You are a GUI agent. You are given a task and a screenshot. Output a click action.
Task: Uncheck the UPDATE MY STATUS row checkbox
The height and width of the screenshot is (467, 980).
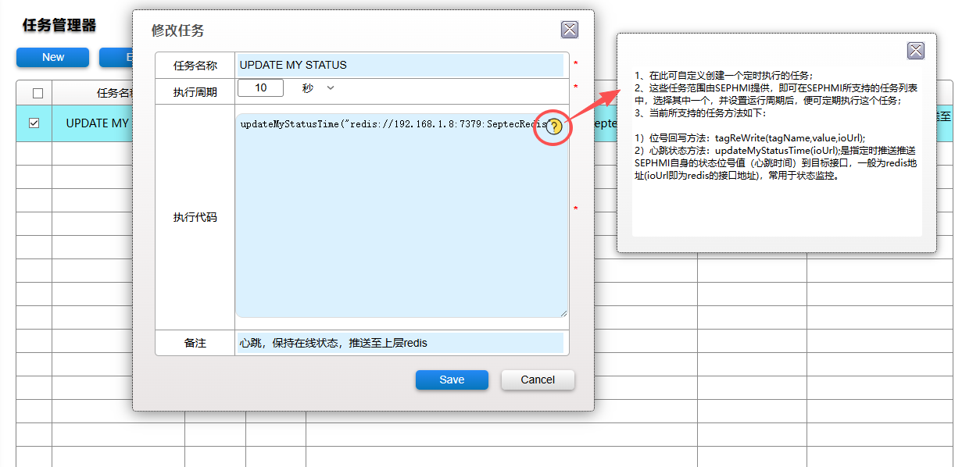[34, 123]
